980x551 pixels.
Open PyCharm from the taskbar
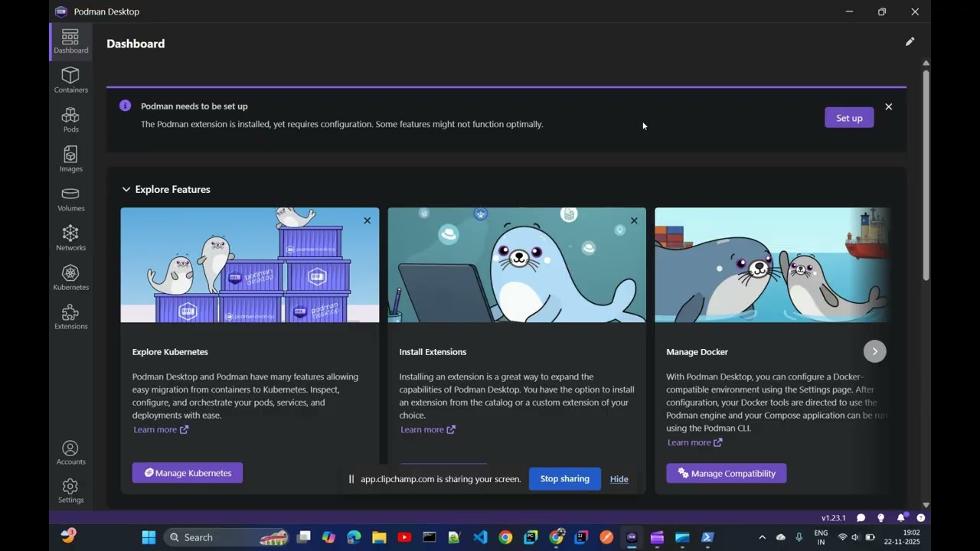(531, 537)
